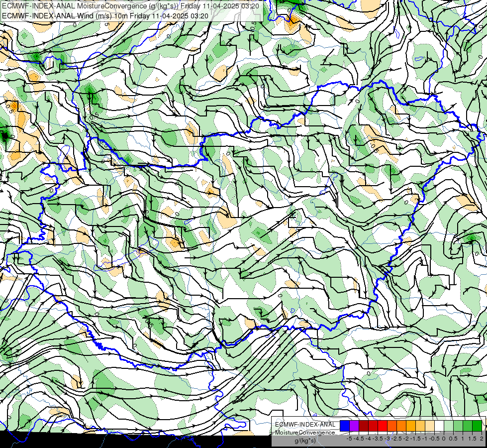Select the purple legend swatch
Viewport: 487px width, 448px height.
pyautogui.click(x=354, y=426)
